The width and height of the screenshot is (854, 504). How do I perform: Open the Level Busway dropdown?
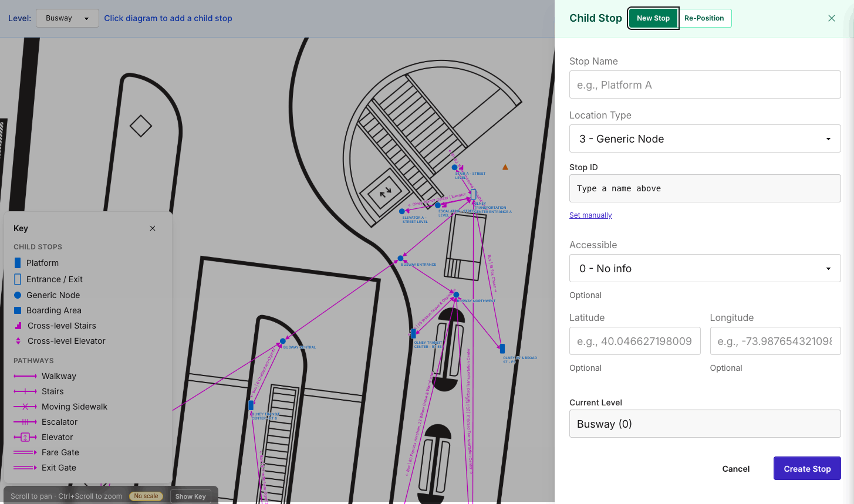pyautogui.click(x=67, y=18)
